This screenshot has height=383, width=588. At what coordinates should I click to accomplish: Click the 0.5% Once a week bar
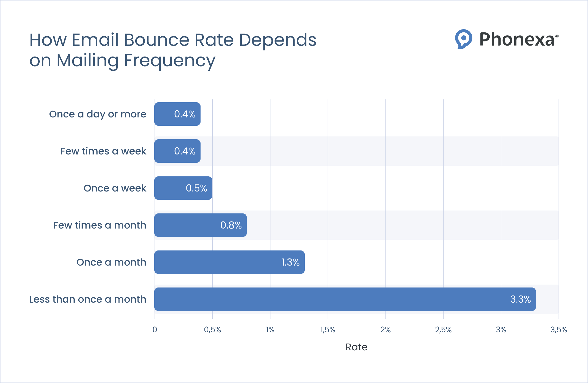[x=183, y=188]
